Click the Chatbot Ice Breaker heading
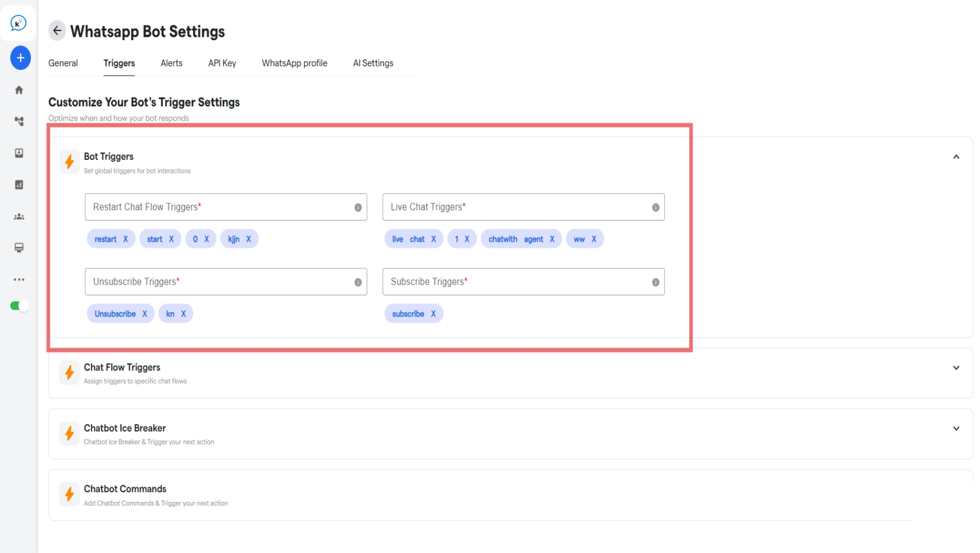Viewport: 980px width, 553px height. (x=125, y=428)
